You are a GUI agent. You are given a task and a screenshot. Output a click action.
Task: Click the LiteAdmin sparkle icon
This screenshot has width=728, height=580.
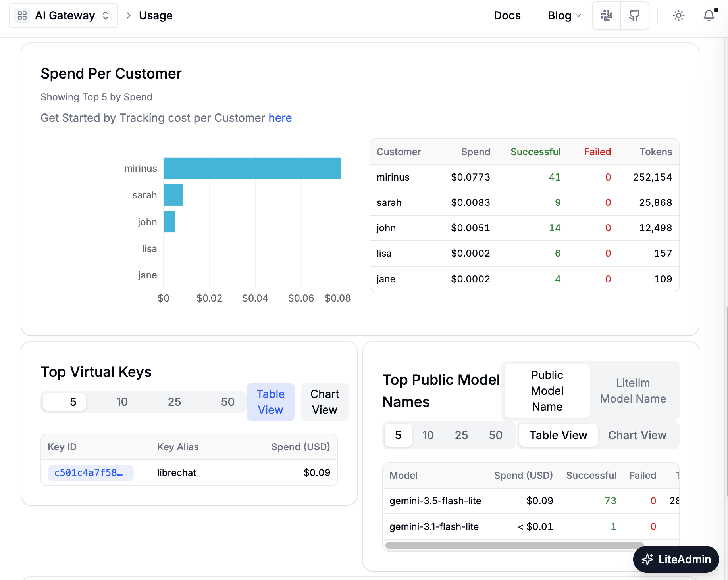(x=647, y=559)
